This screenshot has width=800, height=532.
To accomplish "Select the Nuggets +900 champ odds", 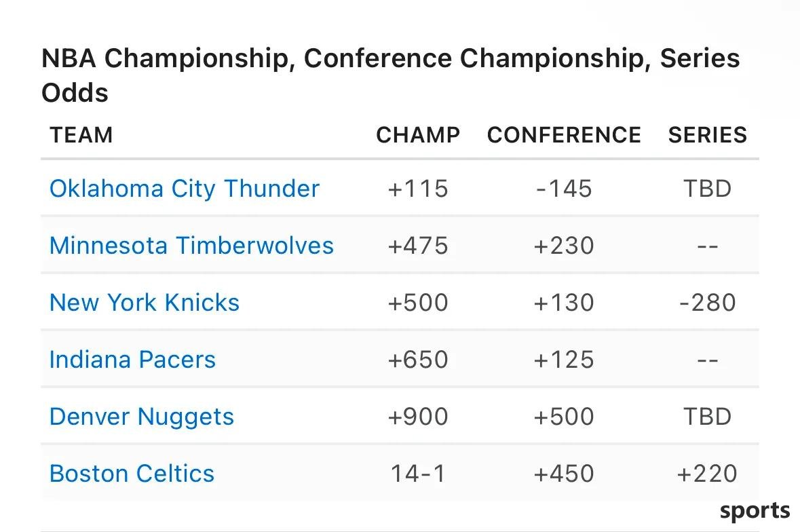I will [x=418, y=417].
